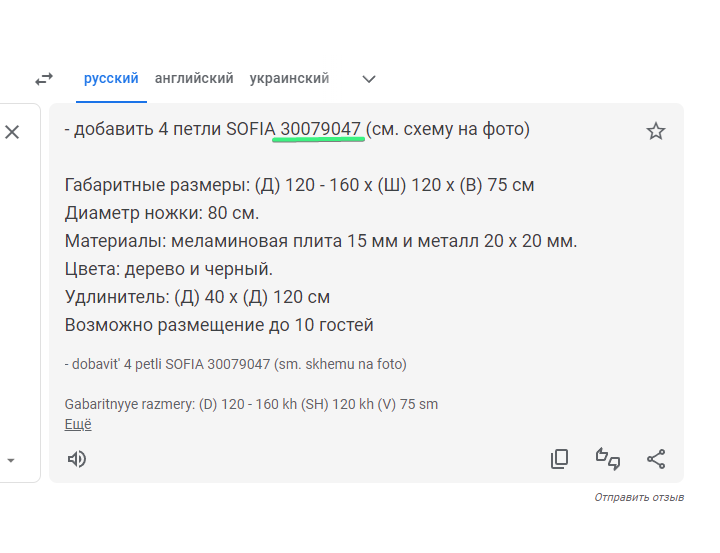Copy the translation with the copy icon
This screenshot has height=553, width=720.
click(560, 459)
